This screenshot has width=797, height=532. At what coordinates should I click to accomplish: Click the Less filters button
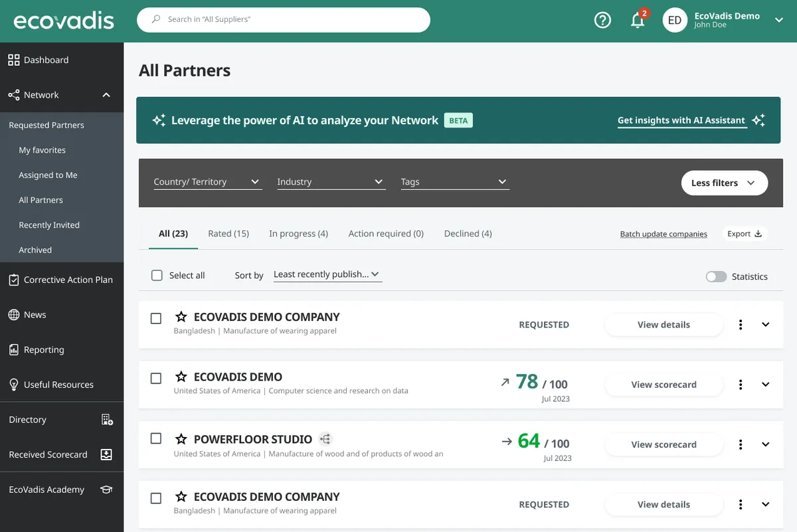[x=725, y=183]
